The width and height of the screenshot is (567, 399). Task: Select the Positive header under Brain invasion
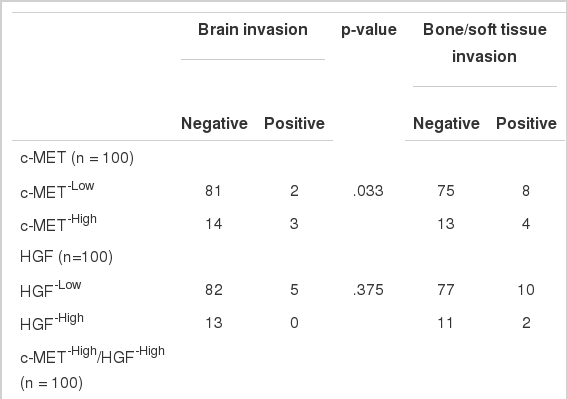294,124
